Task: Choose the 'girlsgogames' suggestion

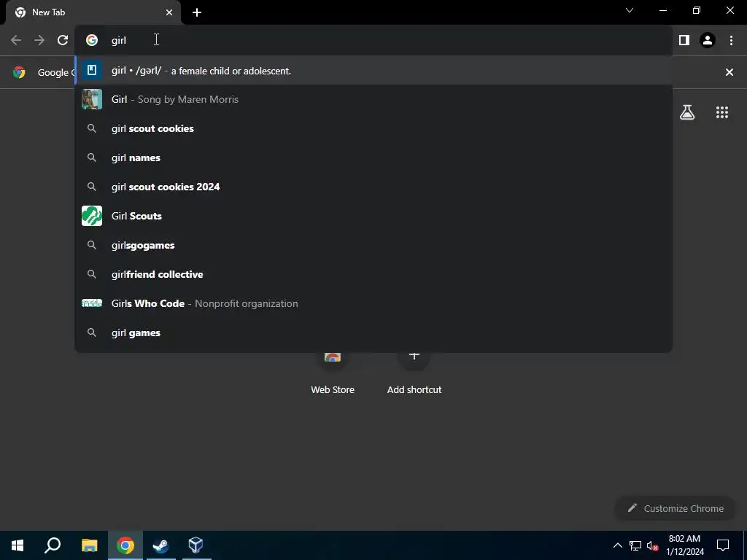Action: (x=373, y=245)
